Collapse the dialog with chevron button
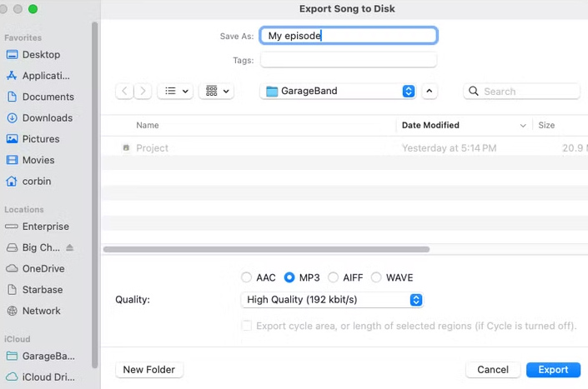The image size is (588, 389). point(430,91)
